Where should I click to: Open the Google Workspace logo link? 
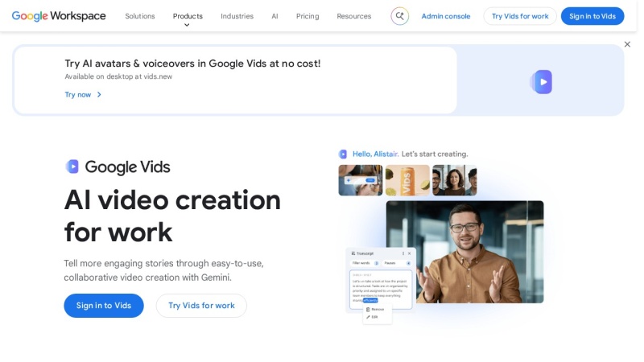coord(59,16)
